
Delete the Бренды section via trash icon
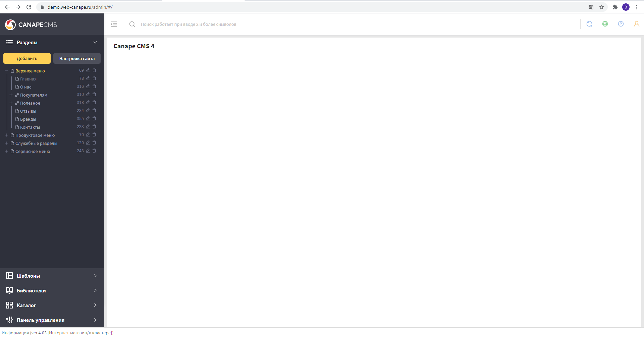[94, 119]
